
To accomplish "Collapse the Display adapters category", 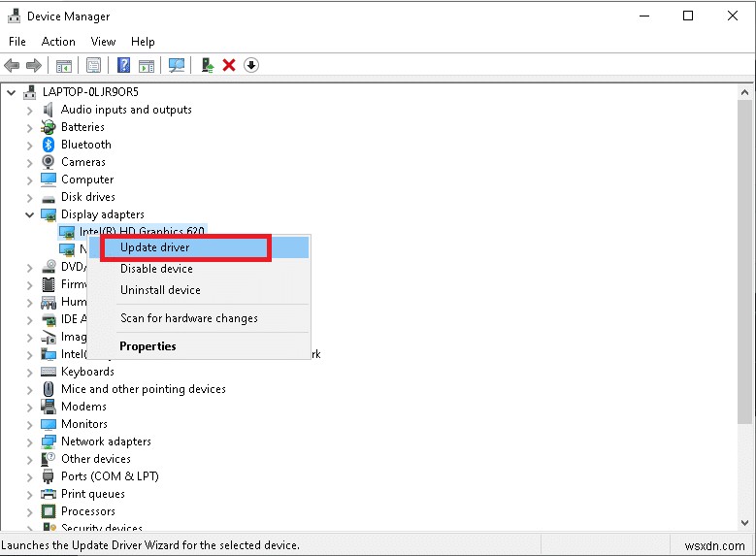I will [x=29, y=214].
